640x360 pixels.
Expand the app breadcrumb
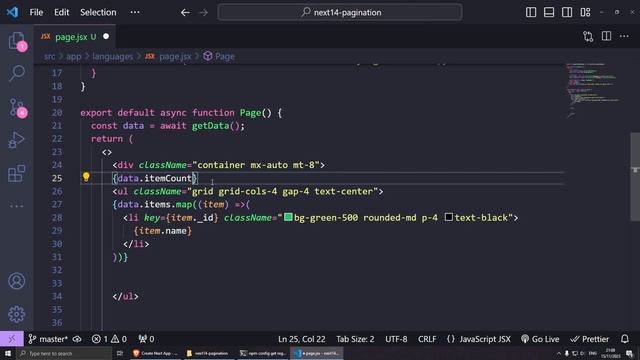coord(74,56)
